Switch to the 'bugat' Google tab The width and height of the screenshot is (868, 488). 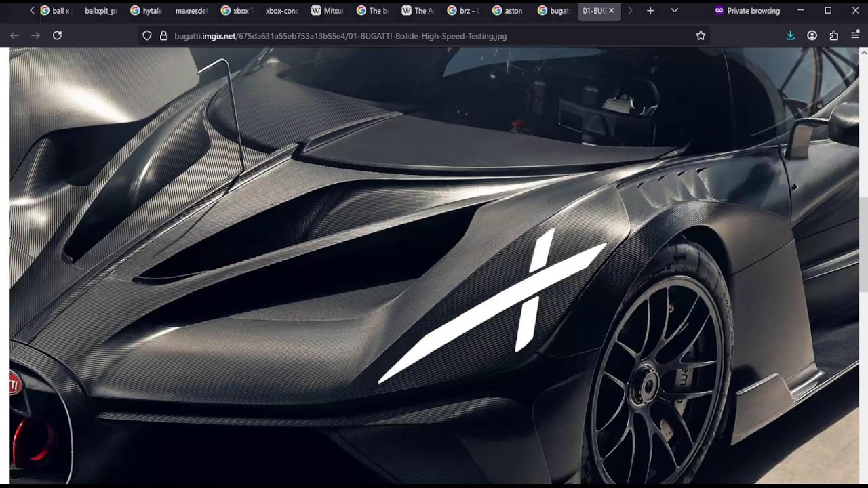point(553,11)
